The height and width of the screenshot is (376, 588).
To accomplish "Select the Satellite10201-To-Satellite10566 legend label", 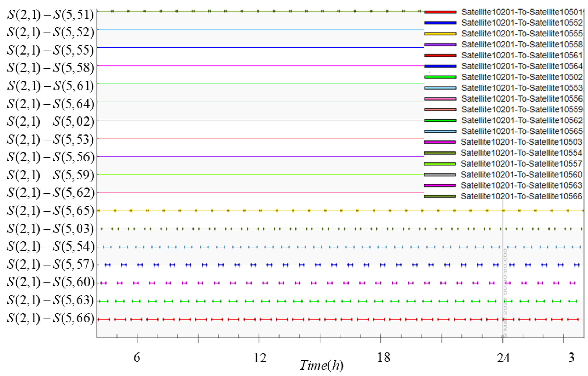I will coord(521,196).
